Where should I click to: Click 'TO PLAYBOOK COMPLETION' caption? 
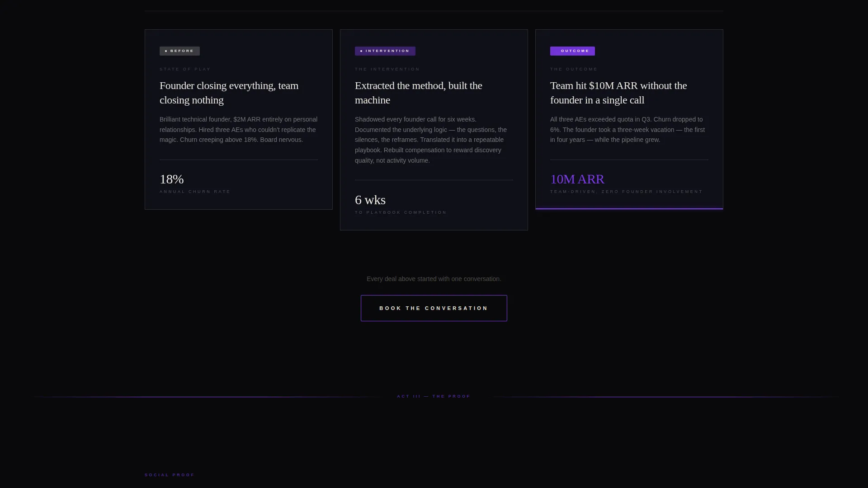point(401,212)
